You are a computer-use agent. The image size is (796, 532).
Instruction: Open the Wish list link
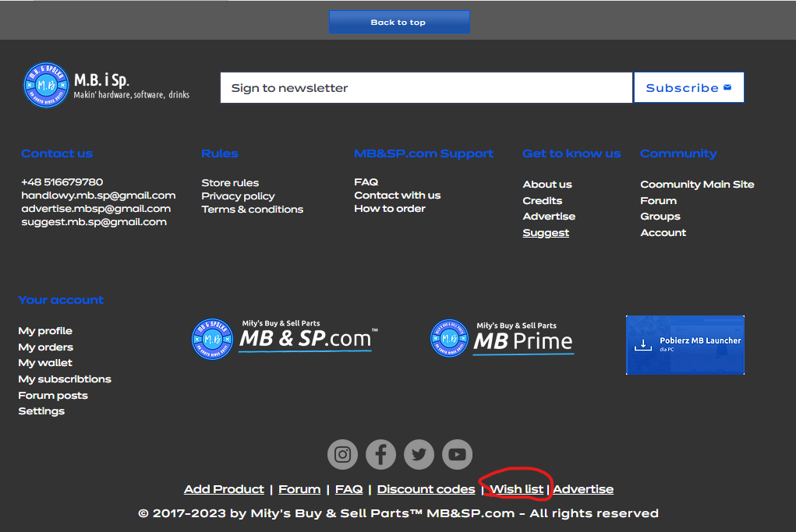point(516,489)
